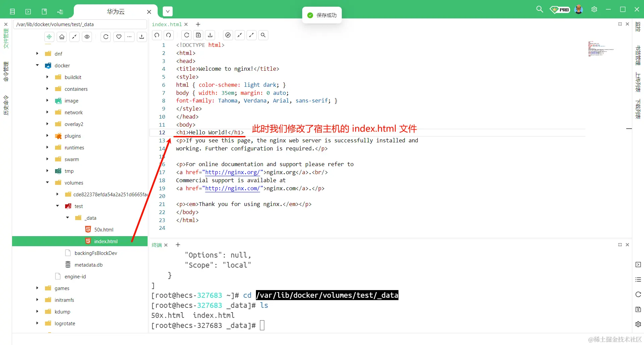The height and width of the screenshot is (345, 644).
Task: Click the collapse arrows icon in the file manager toolbar
Action: [74, 37]
